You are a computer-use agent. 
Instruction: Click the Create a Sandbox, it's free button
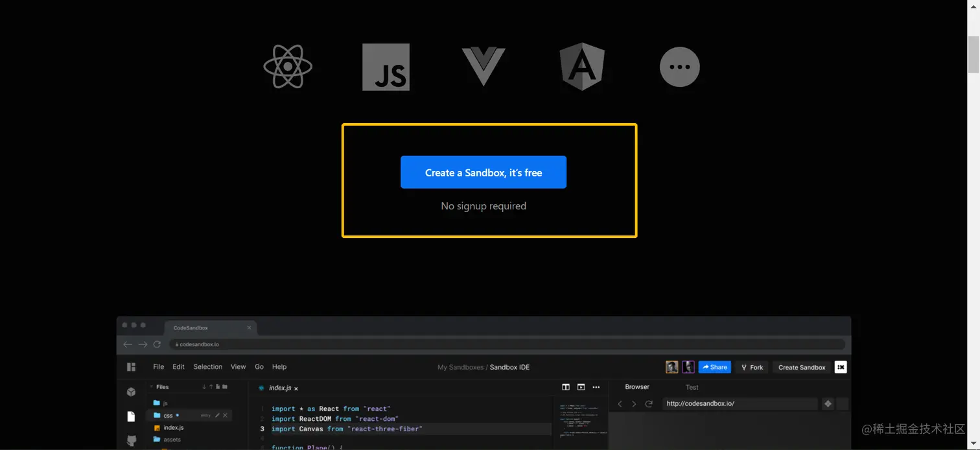484,172
